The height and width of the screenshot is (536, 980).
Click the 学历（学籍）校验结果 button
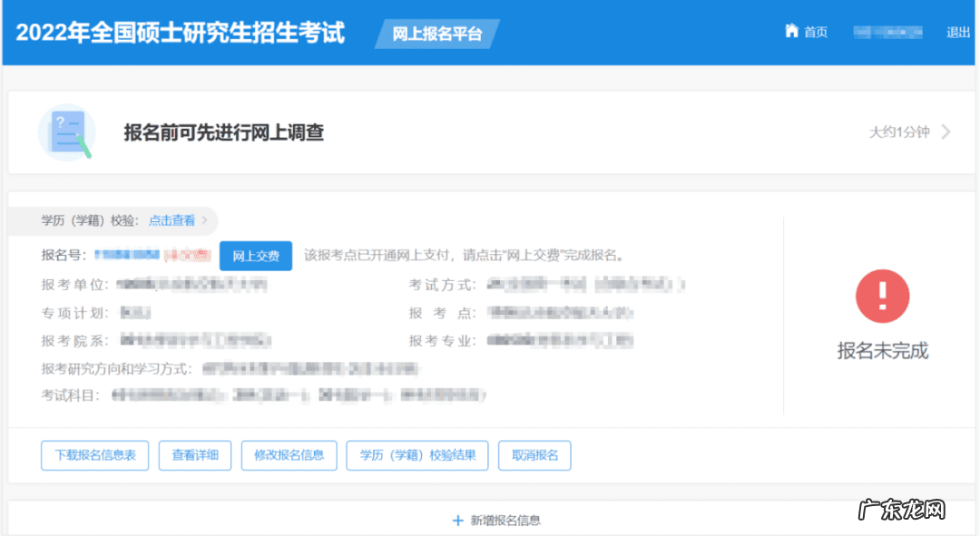(x=416, y=455)
